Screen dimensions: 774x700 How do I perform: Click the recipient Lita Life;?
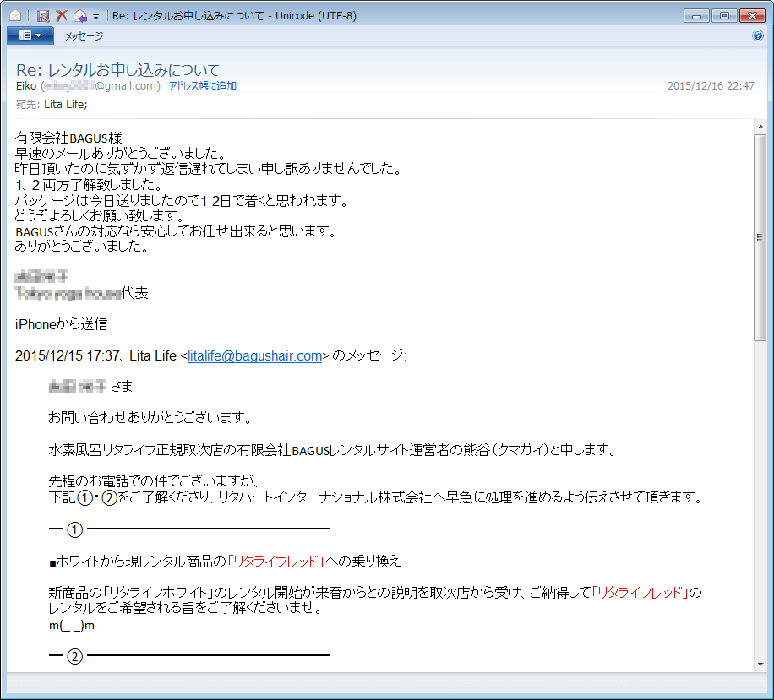tap(66, 105)
